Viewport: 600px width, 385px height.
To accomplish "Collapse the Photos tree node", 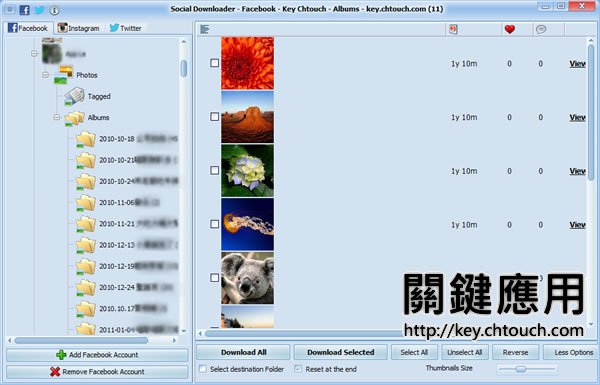I will pos(46,75).
